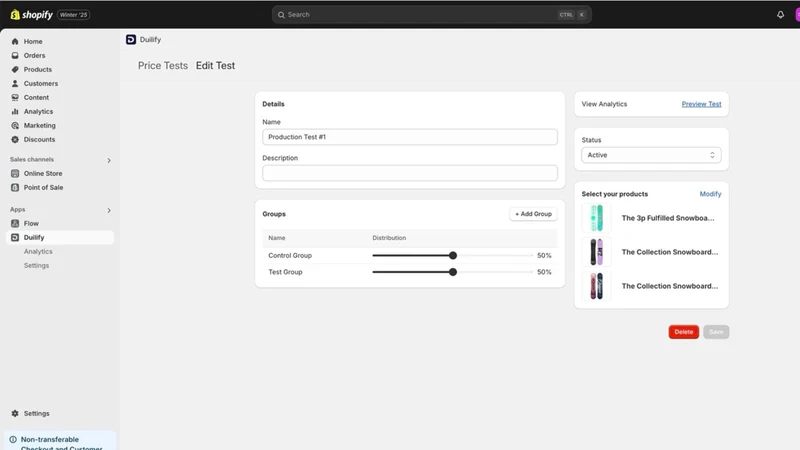800x450 pixels.
Task: Open Duilify Analytics sub-item
Action: click(38, 252)
